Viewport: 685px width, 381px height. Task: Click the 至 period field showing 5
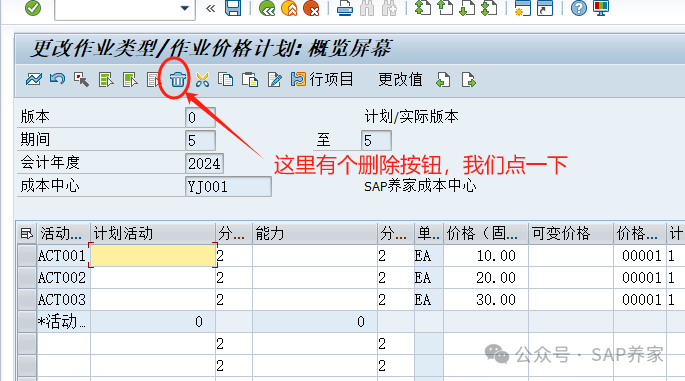click(376, 141)
